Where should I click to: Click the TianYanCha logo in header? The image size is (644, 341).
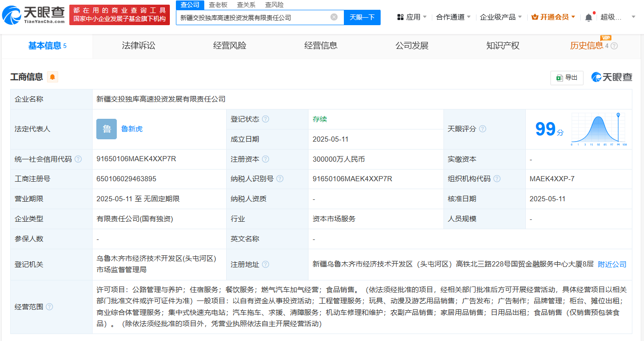34,15
